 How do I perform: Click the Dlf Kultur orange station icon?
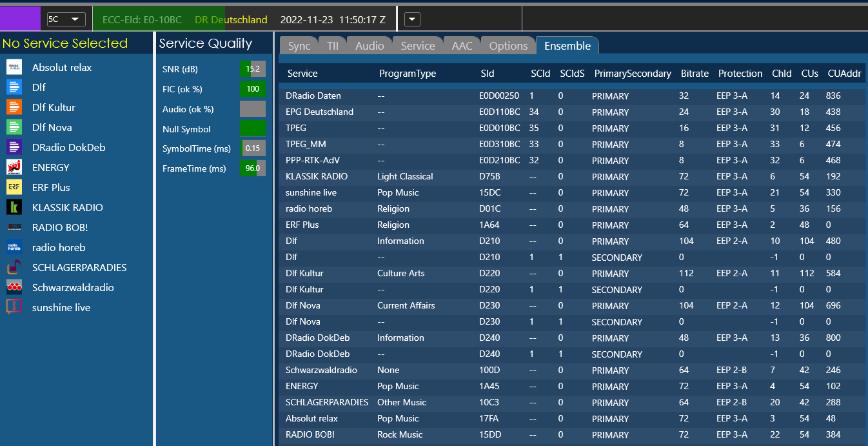click(14, 107)
